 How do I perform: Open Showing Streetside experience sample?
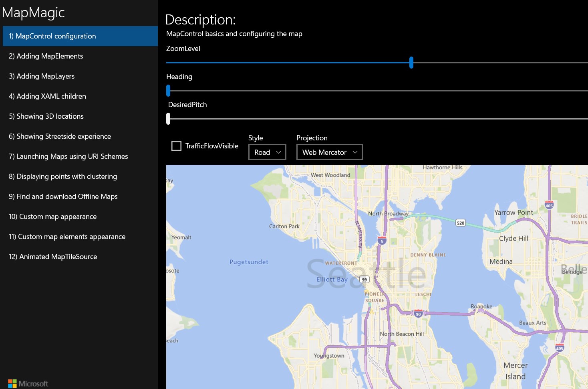(60, 136)
